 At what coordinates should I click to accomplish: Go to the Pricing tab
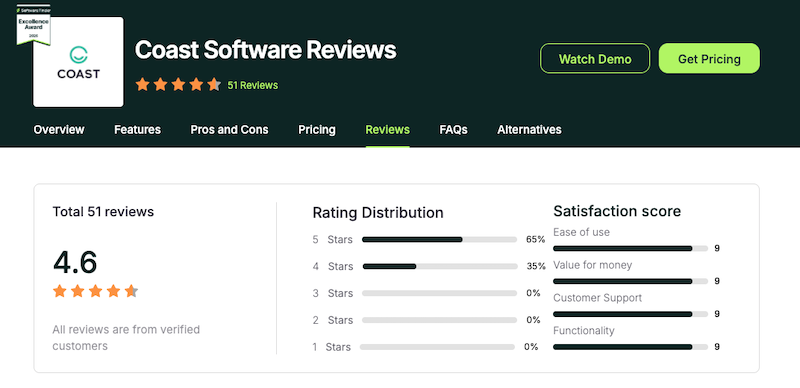click(x=317, y=130)
